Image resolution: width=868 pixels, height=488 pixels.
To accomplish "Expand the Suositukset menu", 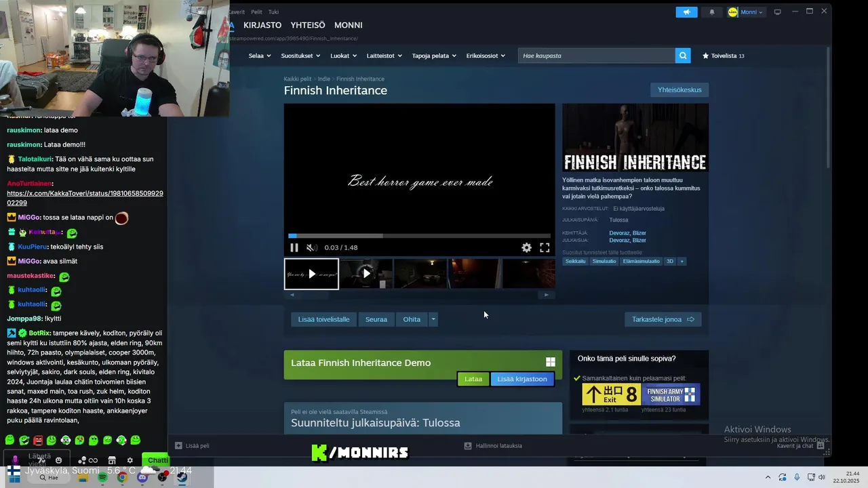I will coord(300,56).
